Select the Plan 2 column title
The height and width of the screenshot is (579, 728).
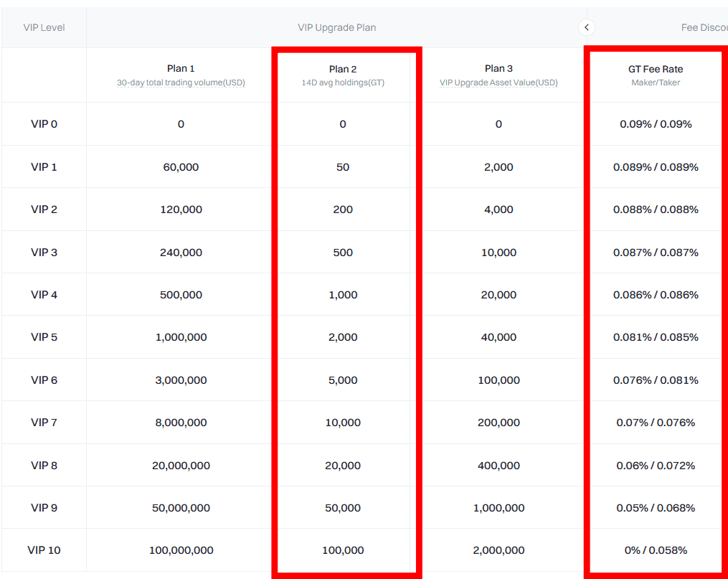pos(343,69)
